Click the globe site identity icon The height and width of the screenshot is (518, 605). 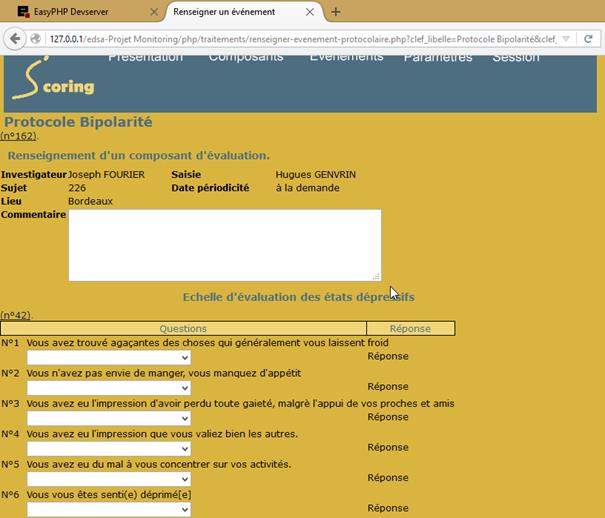[x=36, y=39]
